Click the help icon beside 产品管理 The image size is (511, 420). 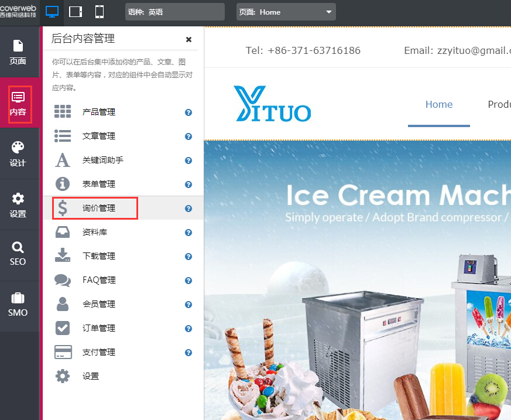pyautogui.click(x=188, y=112)
